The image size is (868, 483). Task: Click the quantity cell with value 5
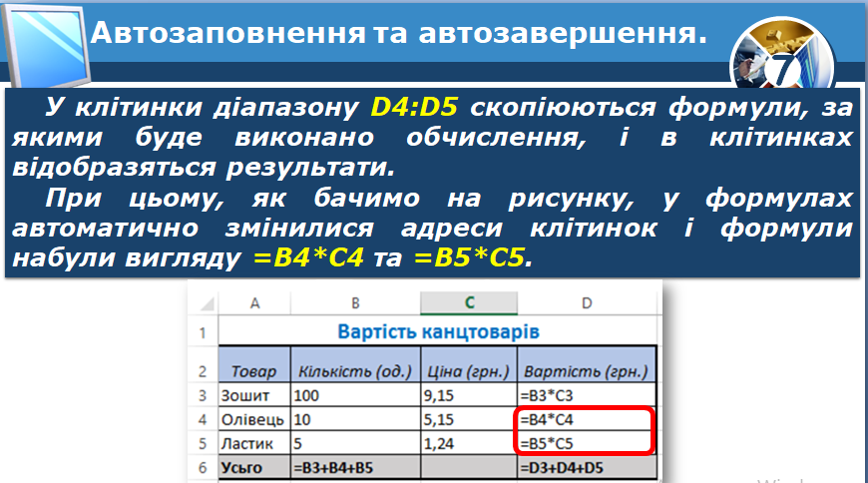(355, 444)
